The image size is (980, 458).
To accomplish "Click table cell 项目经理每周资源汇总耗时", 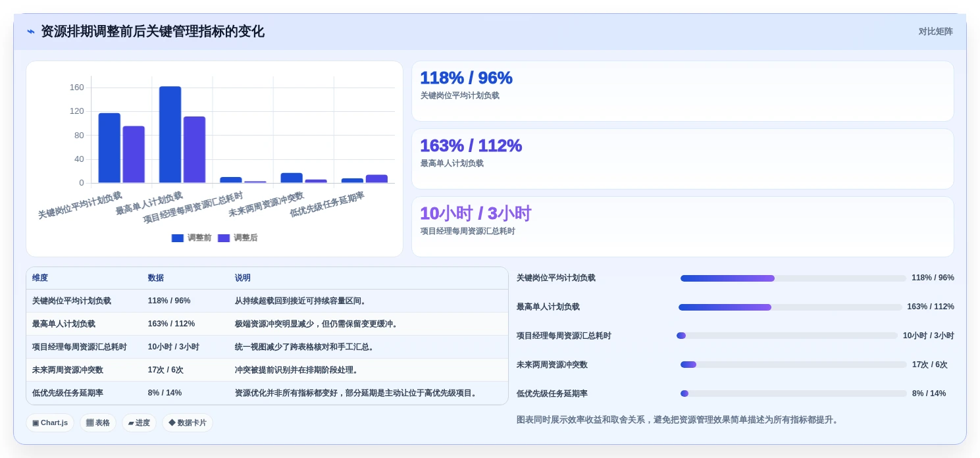I will coord(80,347).
